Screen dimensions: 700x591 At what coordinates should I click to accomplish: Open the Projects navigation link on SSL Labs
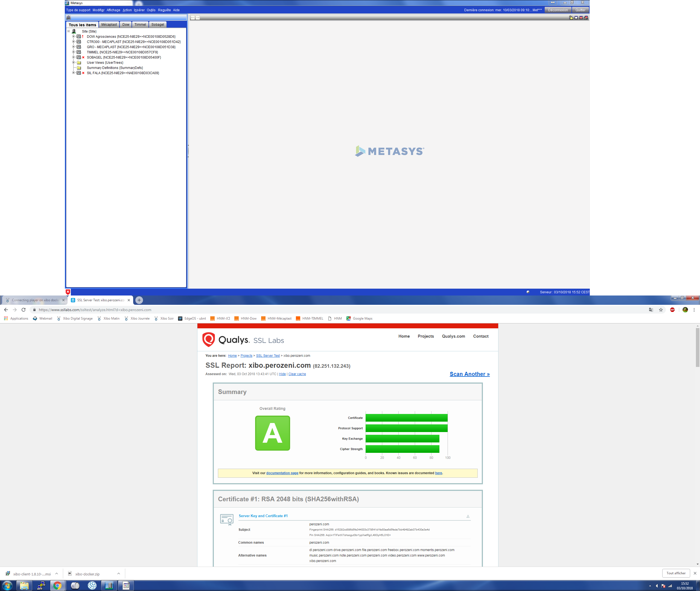425,336
